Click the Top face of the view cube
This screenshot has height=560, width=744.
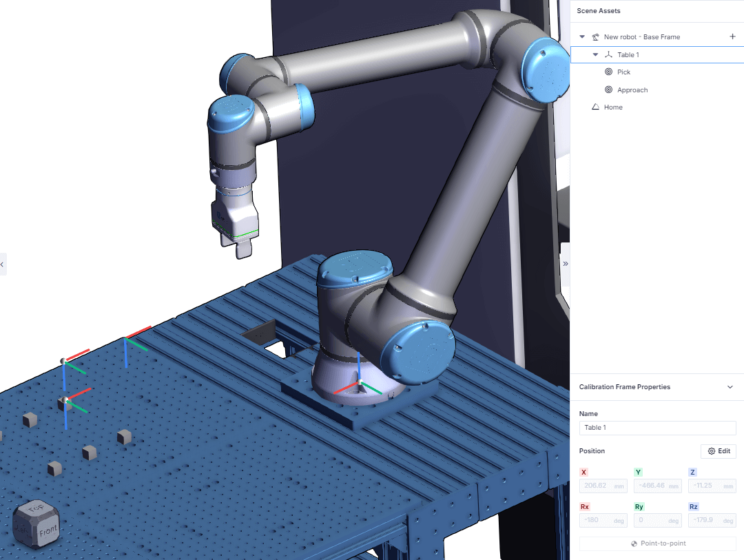tap(36, 509)
